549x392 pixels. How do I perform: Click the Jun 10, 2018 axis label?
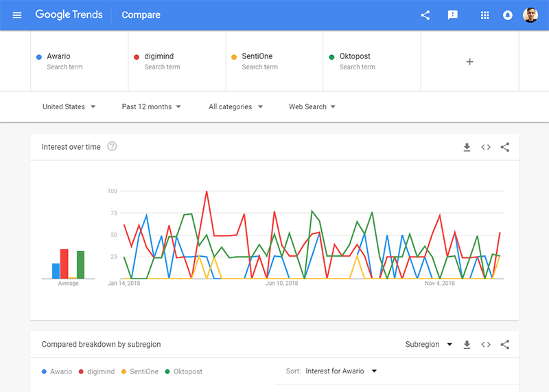click(282, 283)
